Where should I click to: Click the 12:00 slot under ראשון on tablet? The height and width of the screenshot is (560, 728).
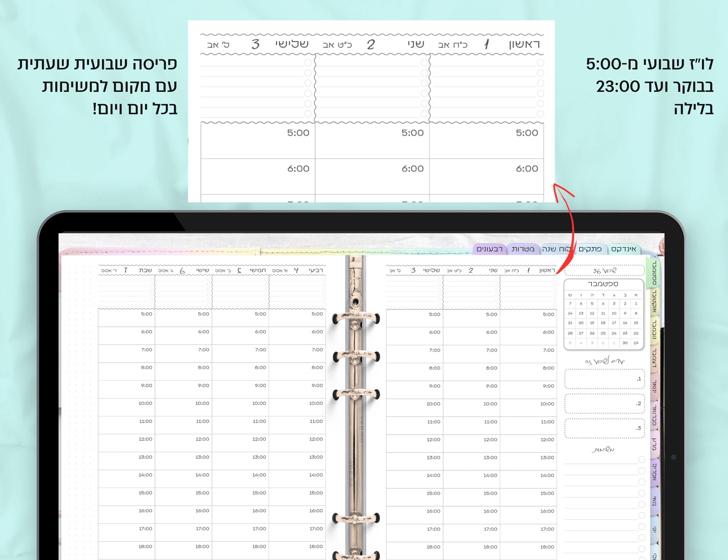(528, 444)
